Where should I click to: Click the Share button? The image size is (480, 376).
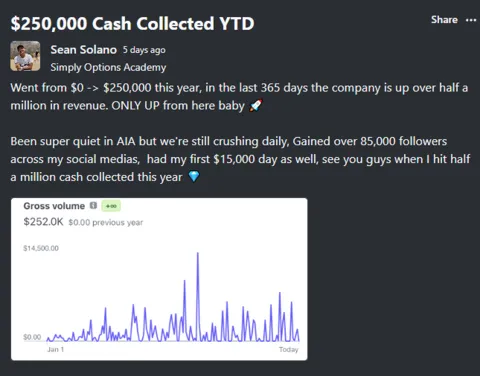444,20
